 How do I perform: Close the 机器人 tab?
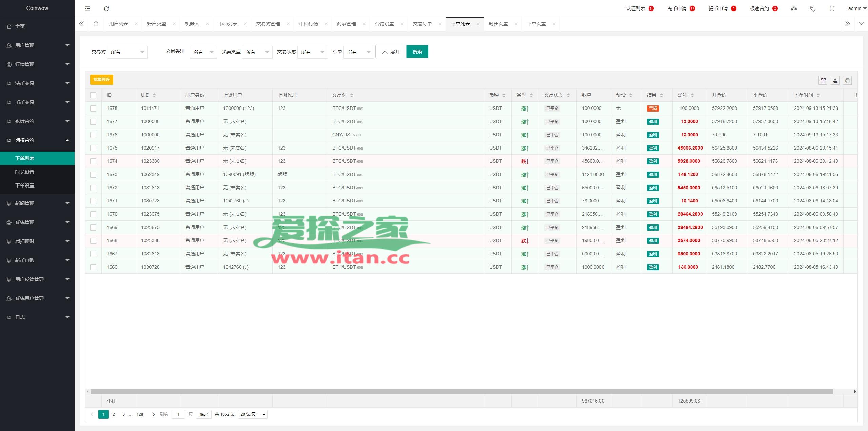(208, 24)
